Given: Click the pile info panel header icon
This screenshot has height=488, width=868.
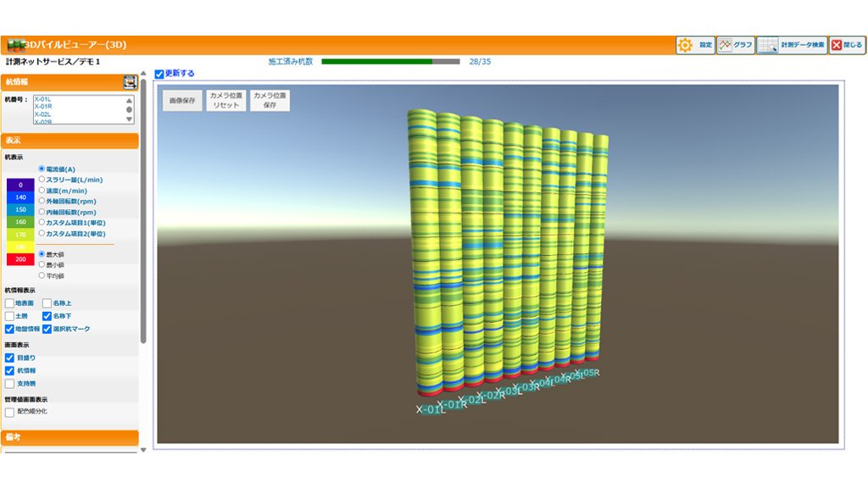Looking at the screenshot, I should (130, 82).
